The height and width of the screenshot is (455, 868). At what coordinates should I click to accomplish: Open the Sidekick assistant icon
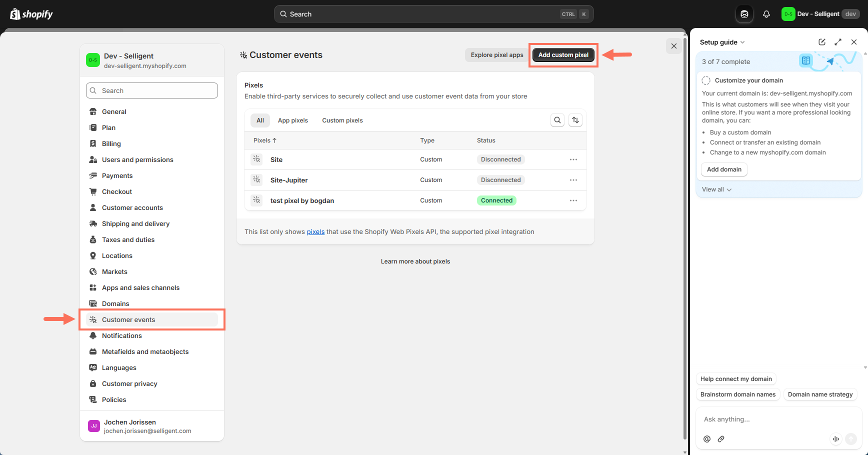744,14
